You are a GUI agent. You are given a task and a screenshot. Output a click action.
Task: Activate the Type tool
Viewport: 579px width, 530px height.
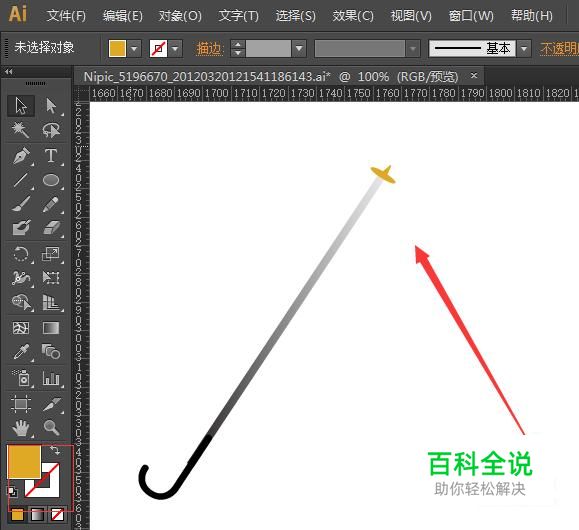pos(51,155)
